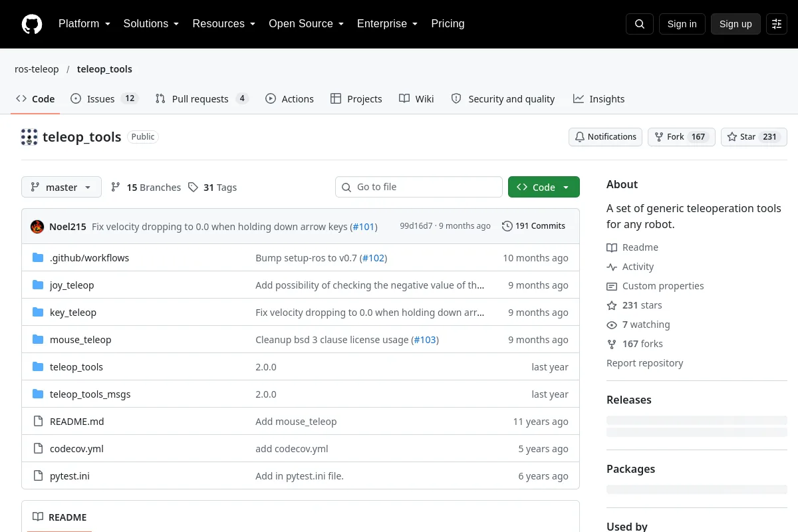Switch to the Code tab

[36, 98]
